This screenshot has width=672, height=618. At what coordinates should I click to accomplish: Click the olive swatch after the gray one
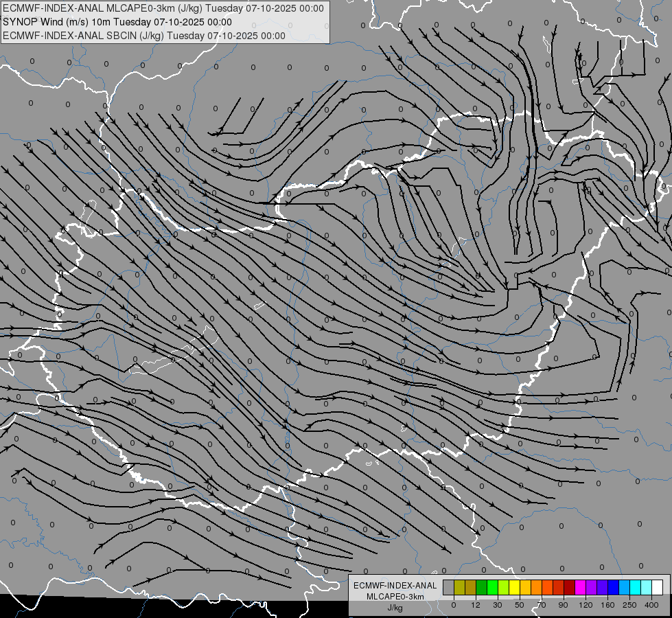[x=459, y=587]
